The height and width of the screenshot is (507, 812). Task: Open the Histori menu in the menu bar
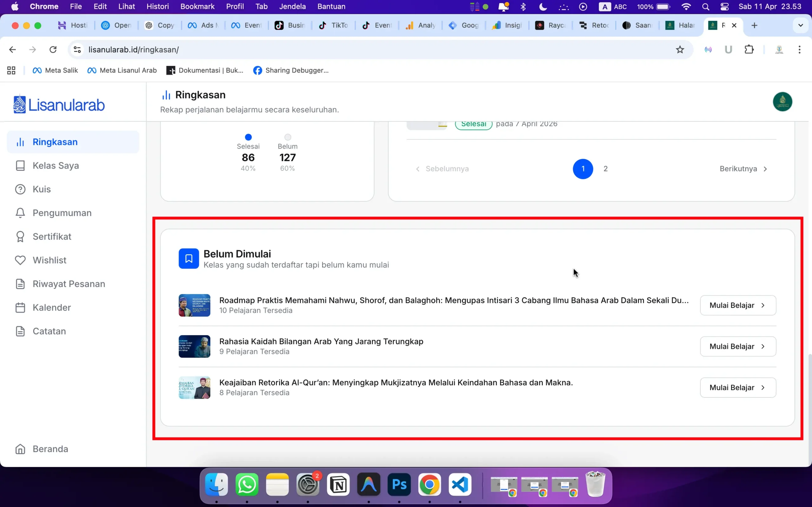[157, 6]
